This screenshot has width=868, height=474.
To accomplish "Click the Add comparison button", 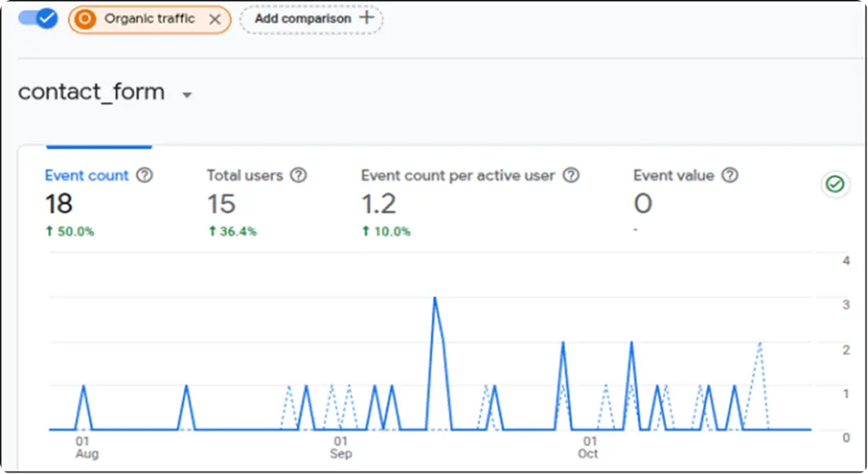I will 311,19.
